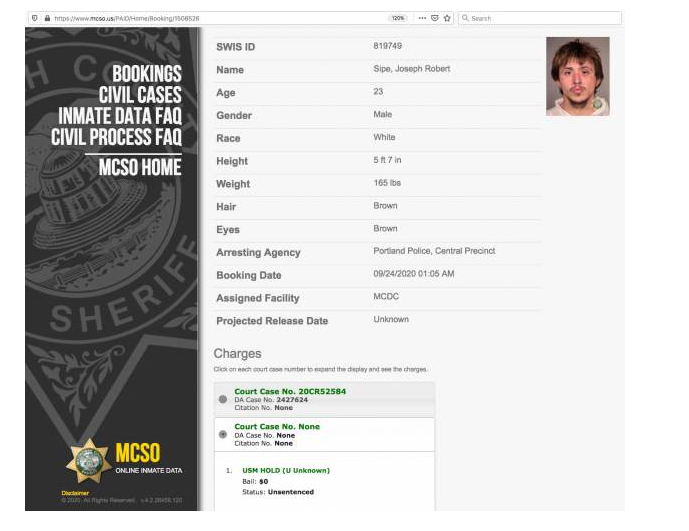Click the MCSO sheriff star badge logo
Viewport: 689px width, 531px height.
[x=89, y=460]
